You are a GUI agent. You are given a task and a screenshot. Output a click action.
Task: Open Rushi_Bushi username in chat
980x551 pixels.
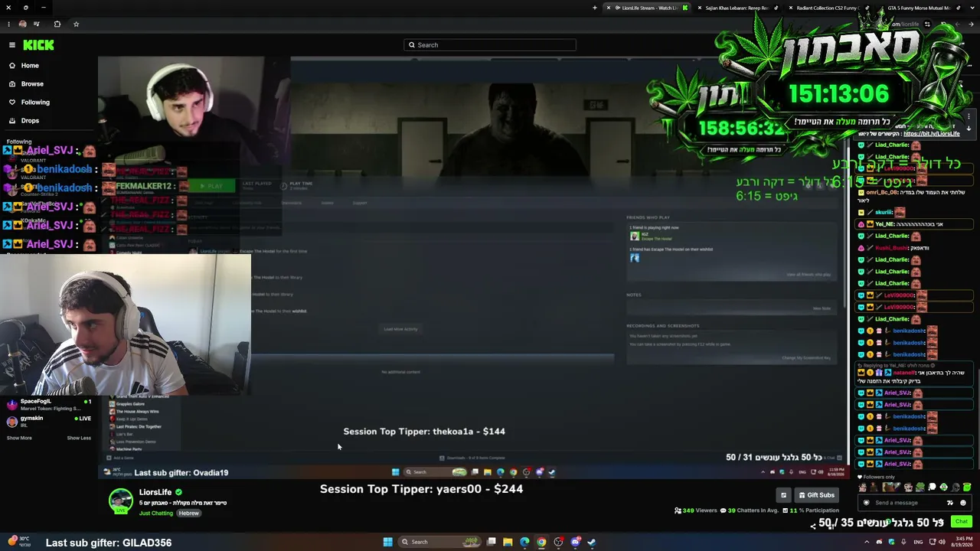point(890,248)
